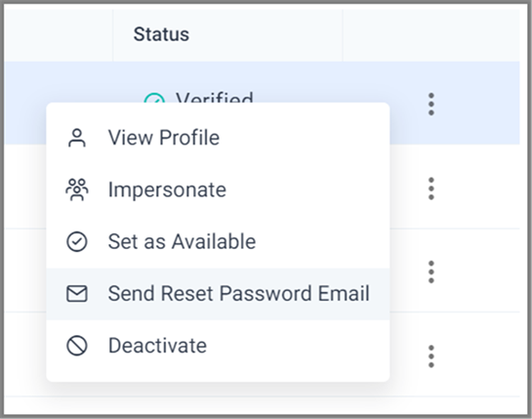
Task: Click the circled checkmark icon for Set as Available
Action: coord(77,242)
